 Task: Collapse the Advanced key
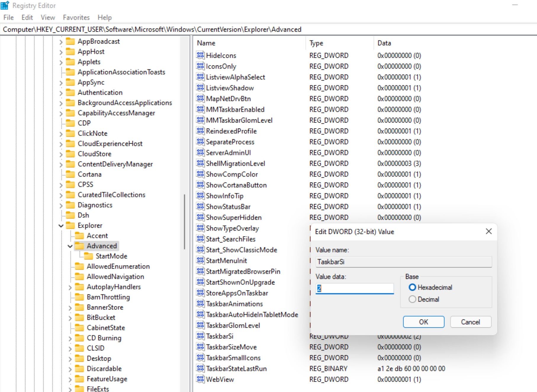(x=70, y=246)
